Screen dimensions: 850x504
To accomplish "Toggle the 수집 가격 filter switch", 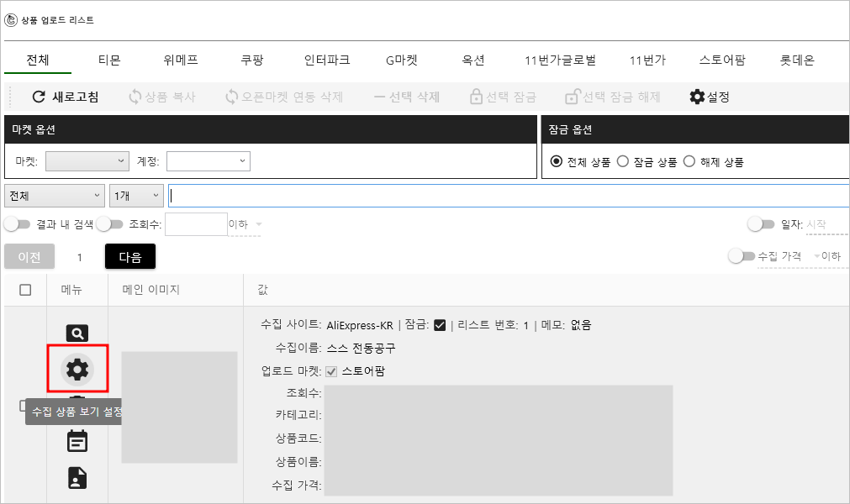I will tap(741, 255).
